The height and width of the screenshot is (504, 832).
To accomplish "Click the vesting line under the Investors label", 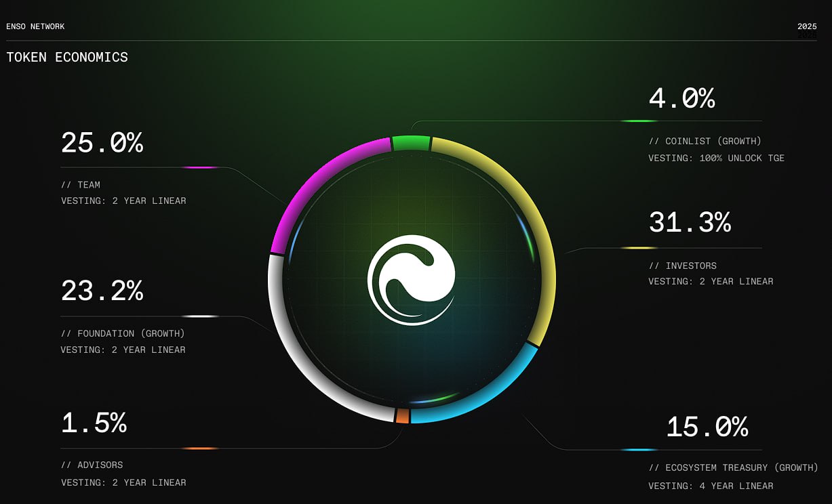I will 711,282.
